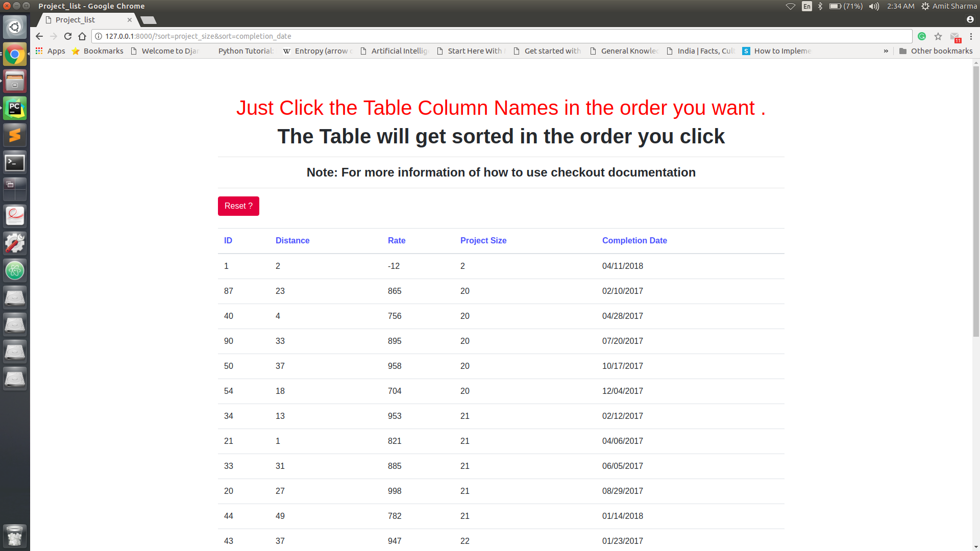Reload the page with the refresh icon
The height and width of the screenshot is (551, 980).
pos(68,36)
